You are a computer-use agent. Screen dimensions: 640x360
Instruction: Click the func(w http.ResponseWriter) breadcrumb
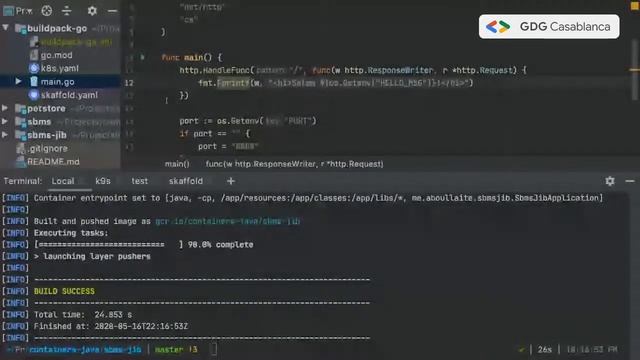pos(294,164)
